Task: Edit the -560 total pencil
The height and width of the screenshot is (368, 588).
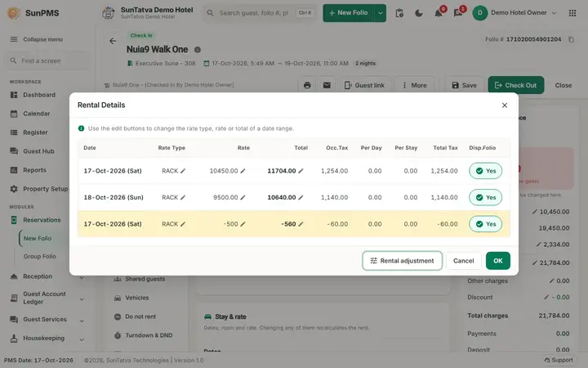Action: click(x=301, y=224)
